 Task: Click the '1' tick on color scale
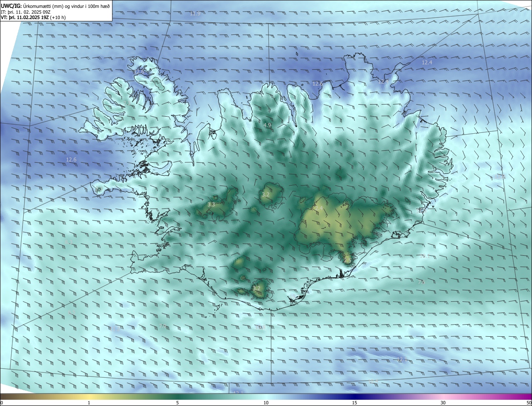(x=89, y=403)
